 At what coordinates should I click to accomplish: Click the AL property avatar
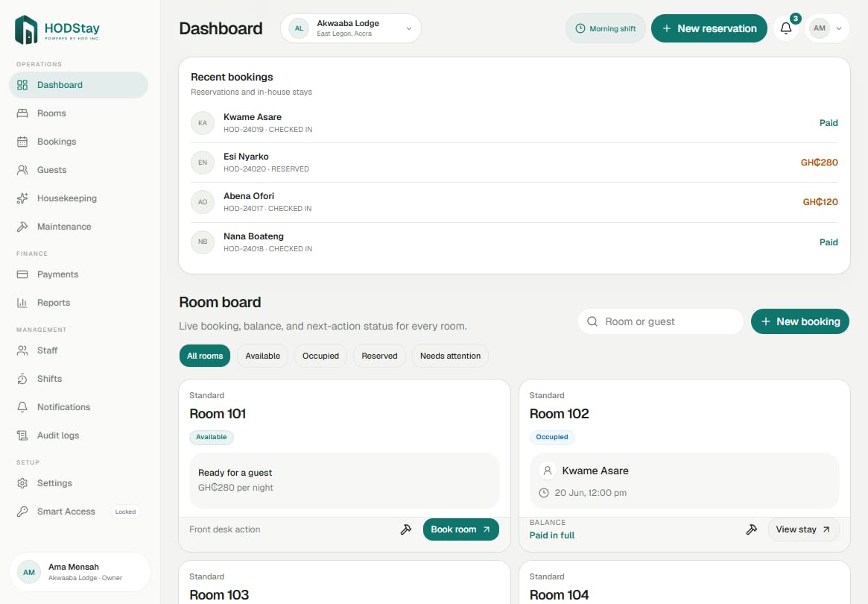(x=299, y=28)
